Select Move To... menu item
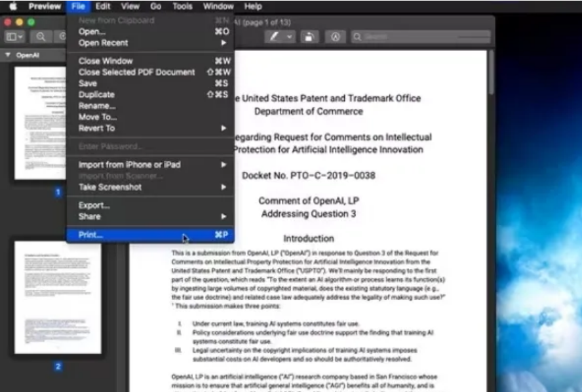582x392 pixels. (150, 117)
